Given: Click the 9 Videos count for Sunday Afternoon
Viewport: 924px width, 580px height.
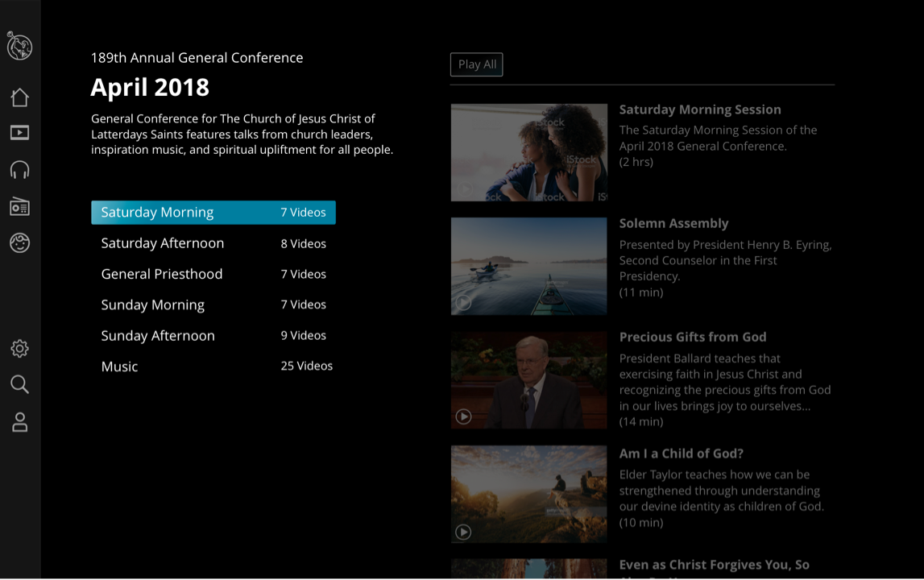Looking at the screenshot, I should click(304, 335).
